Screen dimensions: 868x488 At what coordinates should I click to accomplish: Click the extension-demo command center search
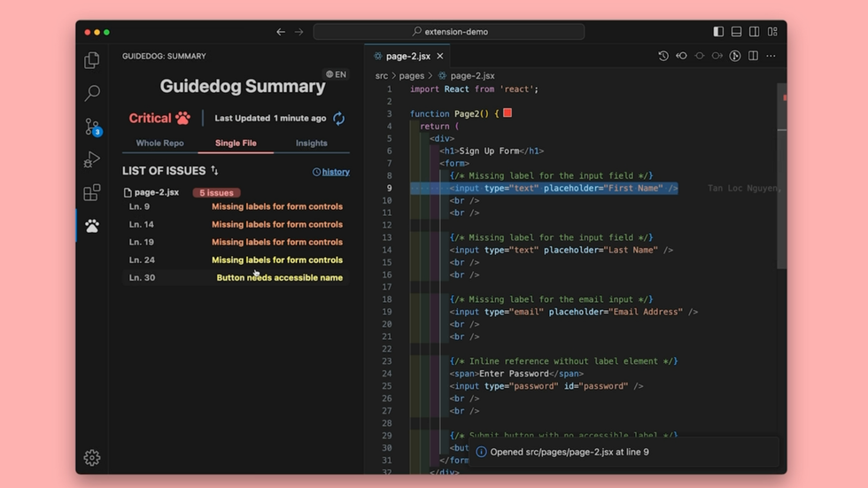pyautogui.click(x=449, y=32)
